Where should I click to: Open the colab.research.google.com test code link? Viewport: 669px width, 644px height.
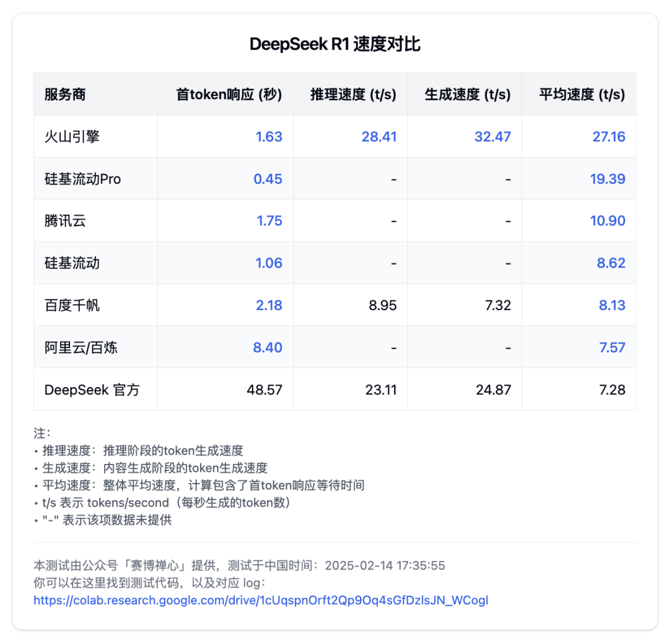pos(261,600)
